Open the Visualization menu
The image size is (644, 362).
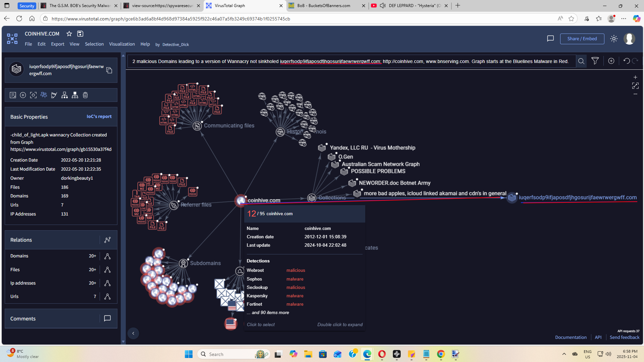pos(122,44)
